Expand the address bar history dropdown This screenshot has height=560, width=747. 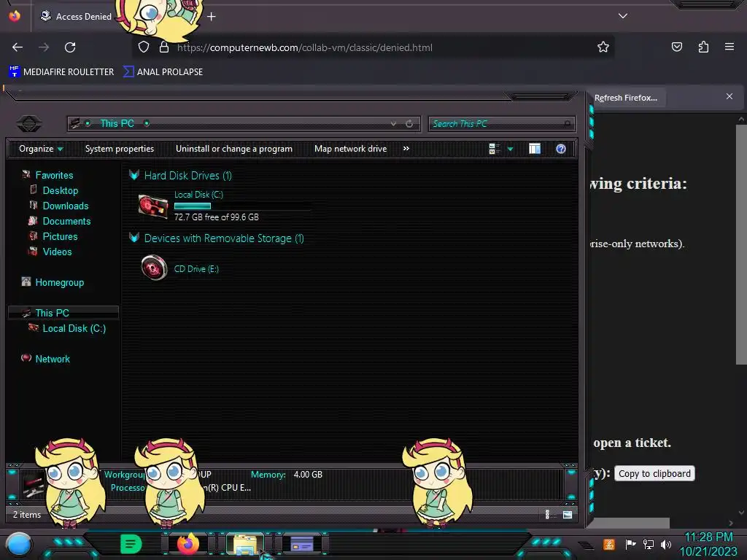point(393,123)
